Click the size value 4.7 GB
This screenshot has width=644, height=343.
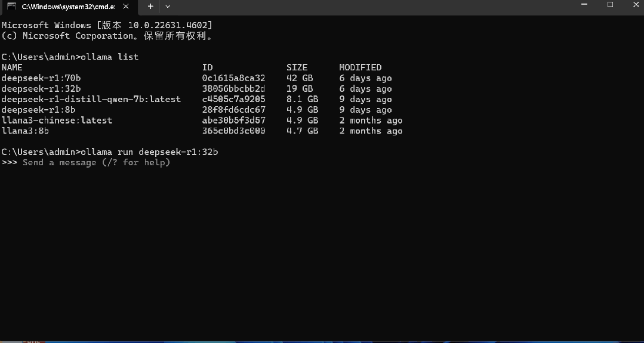[302, 131]
